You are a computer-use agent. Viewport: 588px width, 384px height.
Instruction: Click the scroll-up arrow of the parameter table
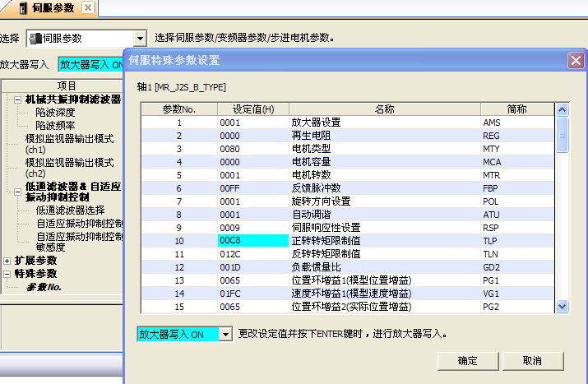click(563, 109)
